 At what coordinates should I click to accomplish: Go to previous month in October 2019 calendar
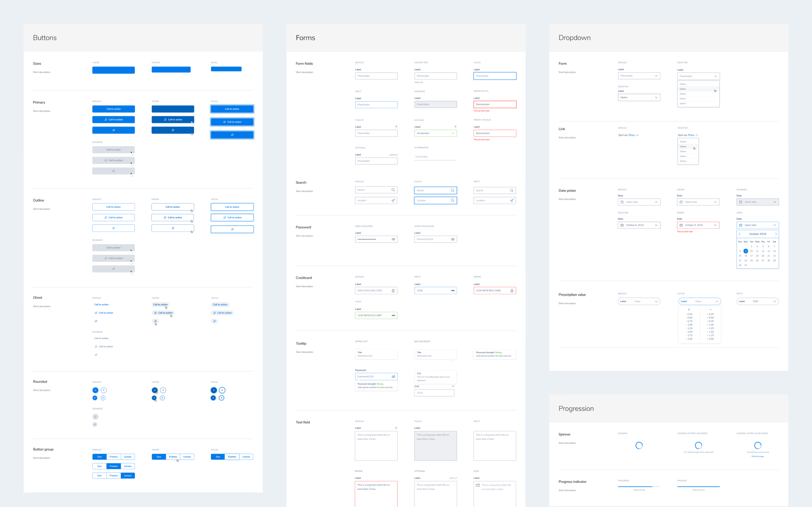tap(740, 234)
